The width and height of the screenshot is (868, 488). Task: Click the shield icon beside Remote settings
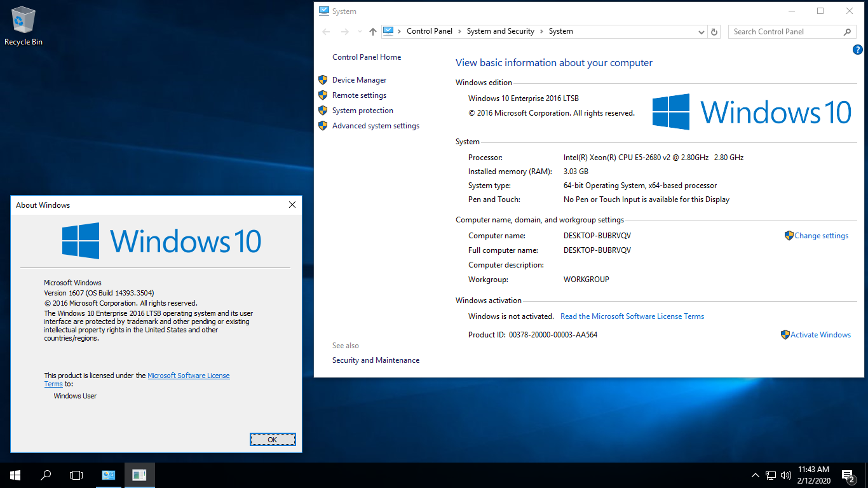click(x=323, y=95)
